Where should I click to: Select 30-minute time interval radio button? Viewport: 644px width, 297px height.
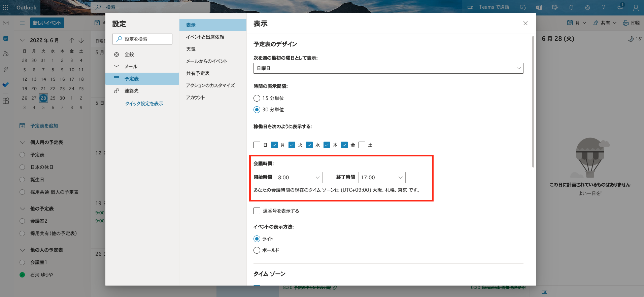tap(257, 110)
